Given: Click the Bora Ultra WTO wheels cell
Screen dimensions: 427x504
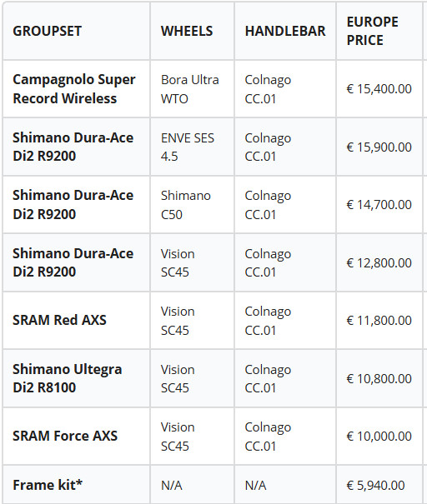Looking at the screenshot, I should tap(190, 89).
